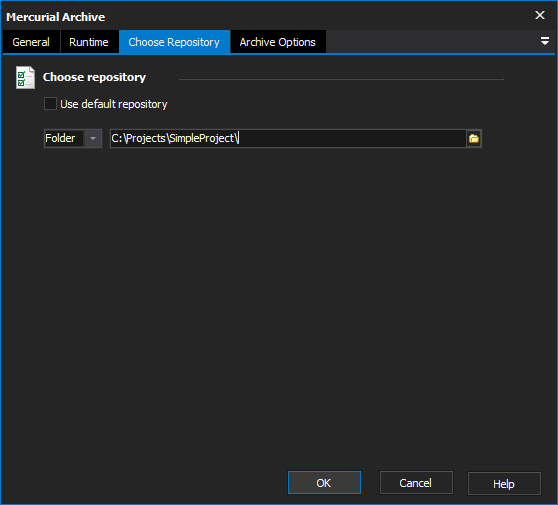This screenshot has width=558, height=505.
Task: Select the Choose Repository tab
Action: (174, 42)
